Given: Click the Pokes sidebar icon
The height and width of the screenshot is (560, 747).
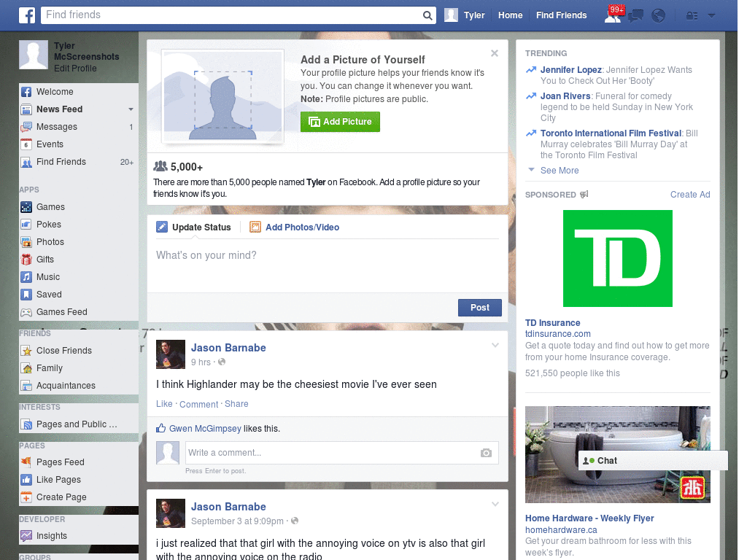Looking at the screenshot, I should point(26,225).
